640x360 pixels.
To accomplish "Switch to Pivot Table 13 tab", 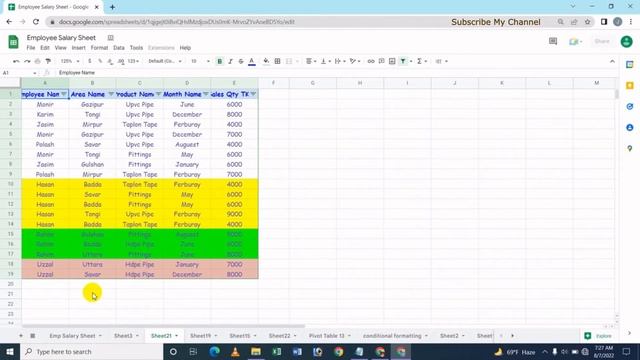I will coord(329,336).
